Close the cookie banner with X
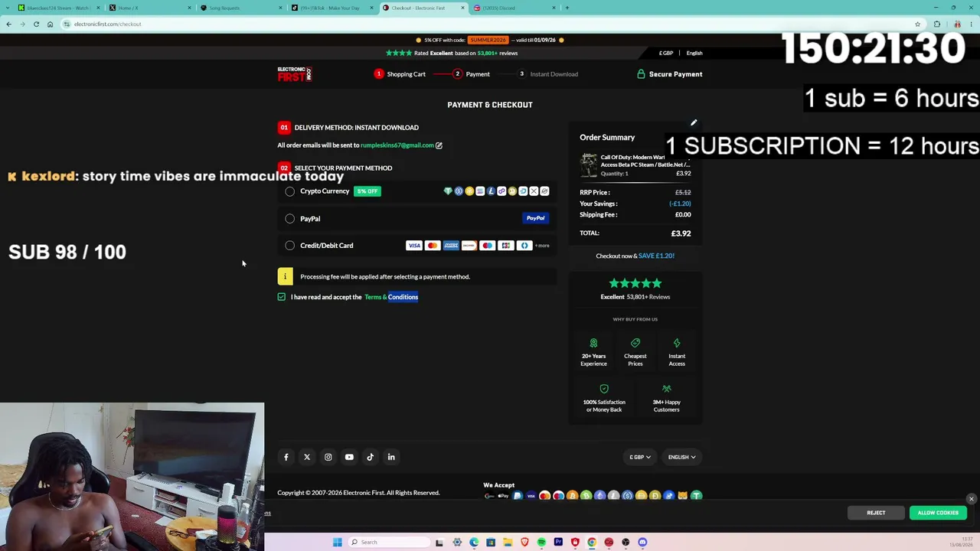Screen dimensions: 980x551 coord(972,500)
